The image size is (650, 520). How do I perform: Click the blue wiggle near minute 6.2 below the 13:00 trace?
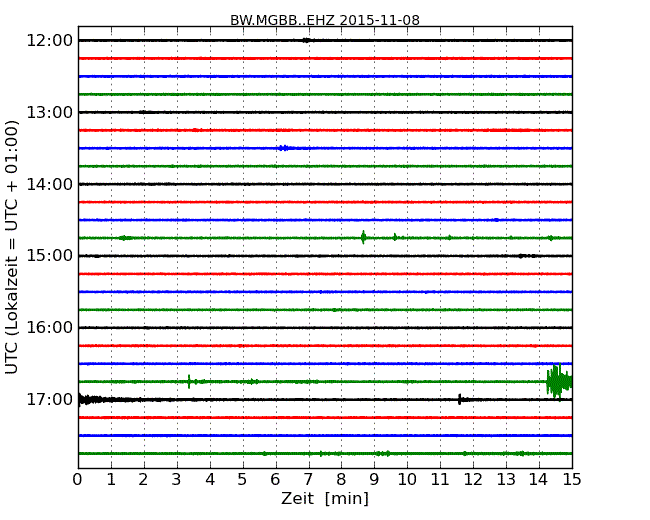284,148
